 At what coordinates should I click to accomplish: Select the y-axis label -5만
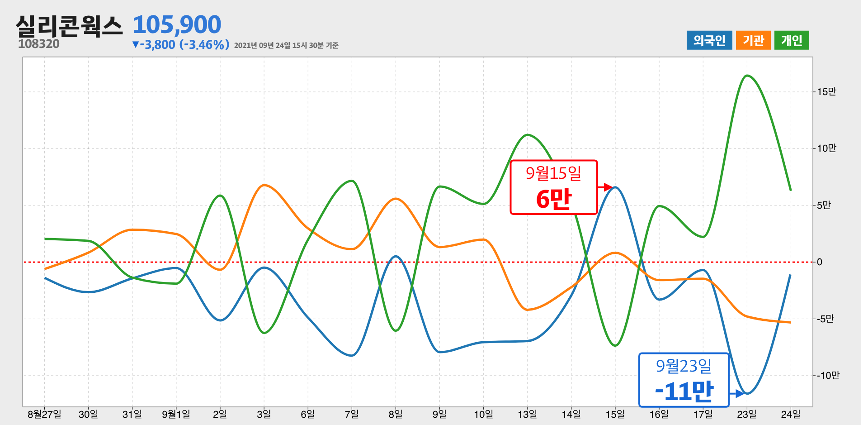(x=825, y=319)
